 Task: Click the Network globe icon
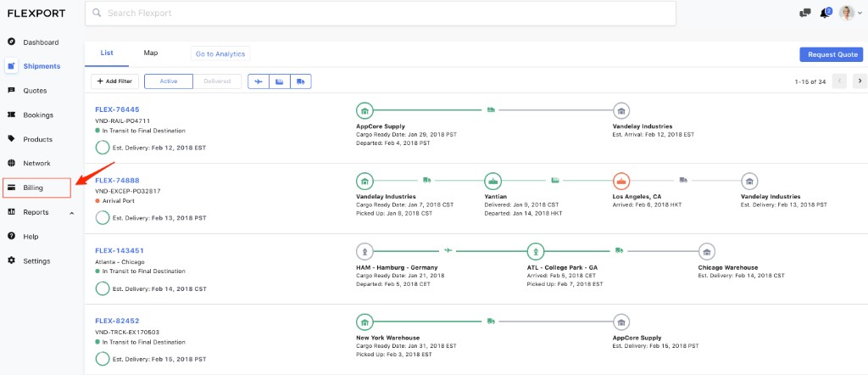(x=11, y=164)
